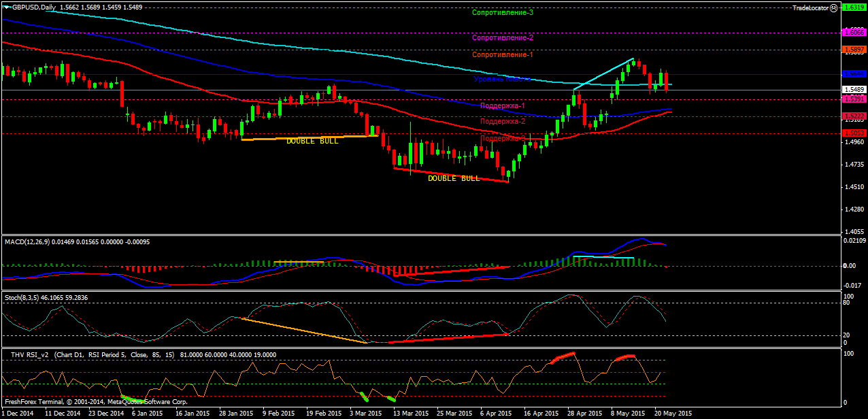This screenshot has height=419, width=868.
Task: Click DOUBLE BULL label above orange line
Action: point(312,141)
